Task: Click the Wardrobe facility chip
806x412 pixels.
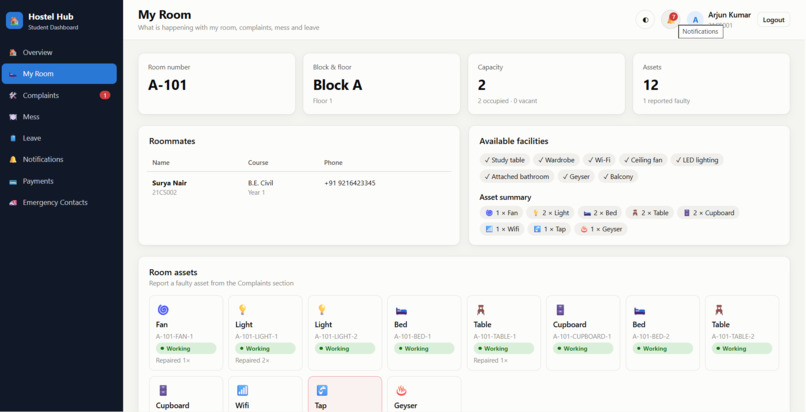Action: 556,160
